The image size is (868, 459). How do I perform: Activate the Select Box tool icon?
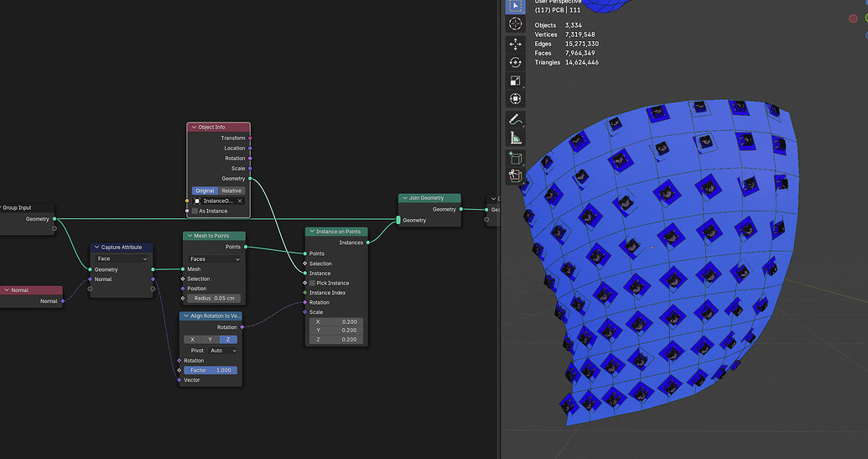516,6
